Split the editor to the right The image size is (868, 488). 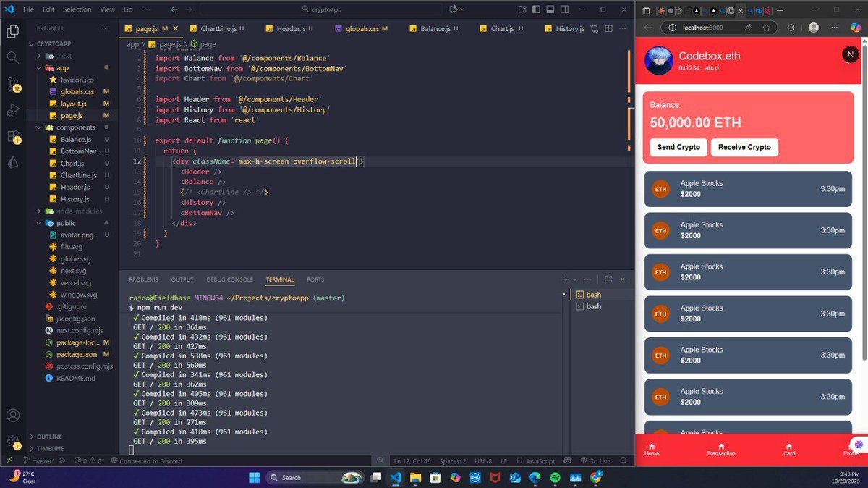[x=608, y=28]
